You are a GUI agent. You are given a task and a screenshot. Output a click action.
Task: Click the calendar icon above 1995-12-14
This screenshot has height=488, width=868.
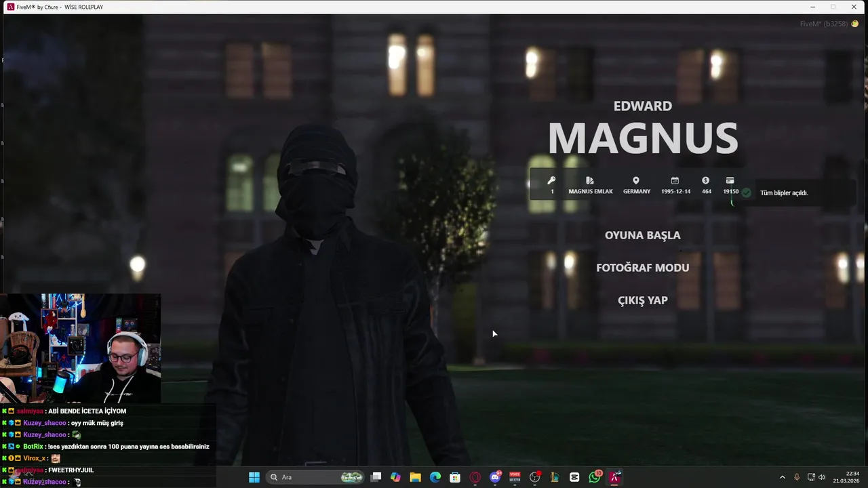coord(675,180)
